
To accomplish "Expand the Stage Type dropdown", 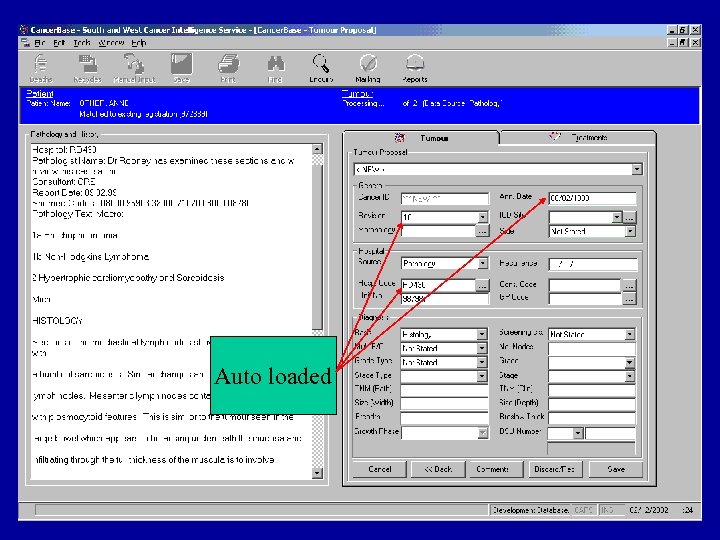I will click(482, 376).
